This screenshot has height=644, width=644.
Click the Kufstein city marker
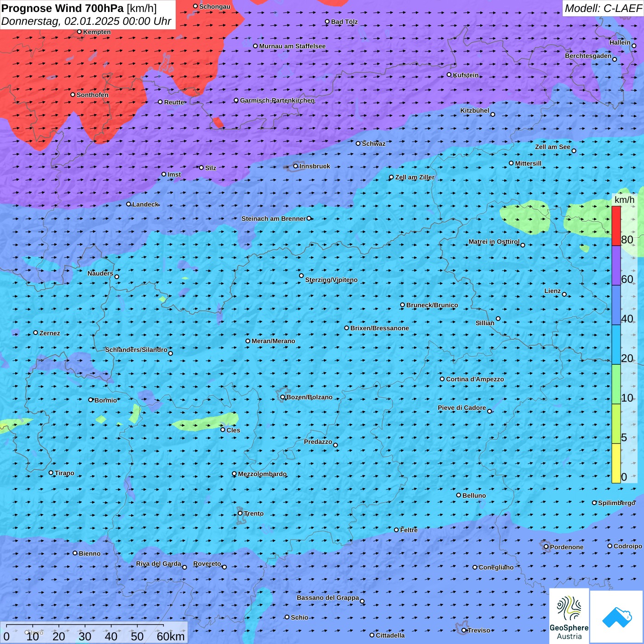pyautogui.click(x=449, y=75)
